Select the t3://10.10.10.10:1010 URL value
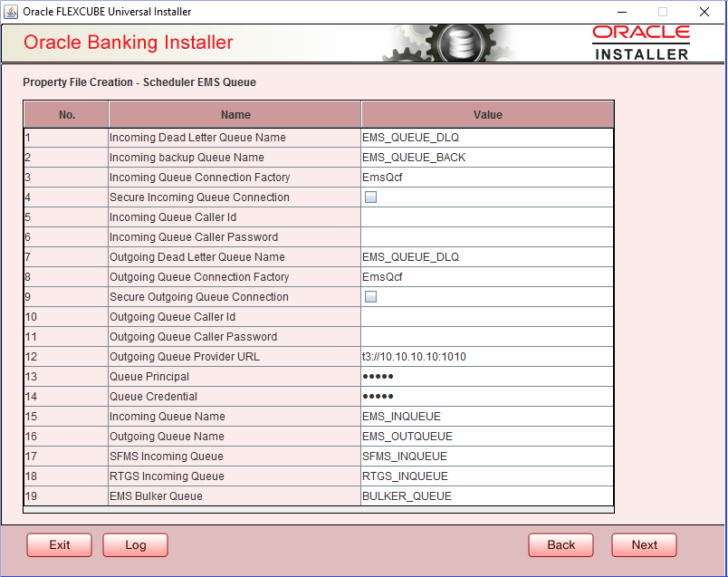The height and width of the screenshot is (577, 728). click(487, 357)
